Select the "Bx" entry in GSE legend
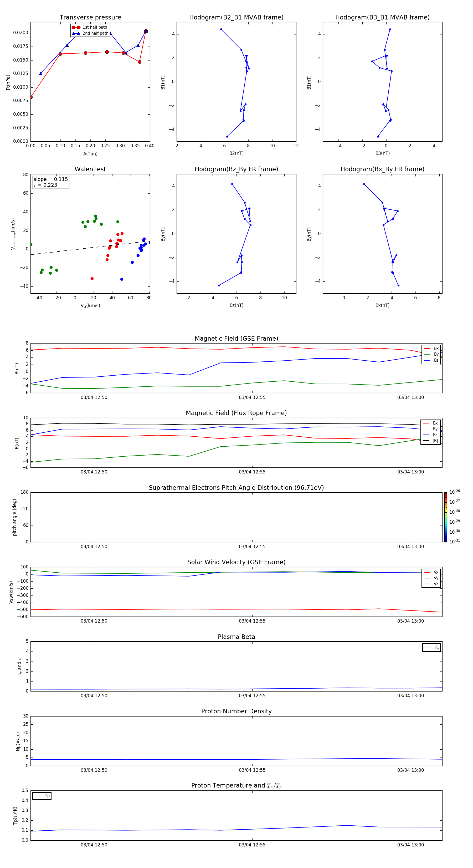The height and width of the screenshot is (868, 473). tap(431, 349)
